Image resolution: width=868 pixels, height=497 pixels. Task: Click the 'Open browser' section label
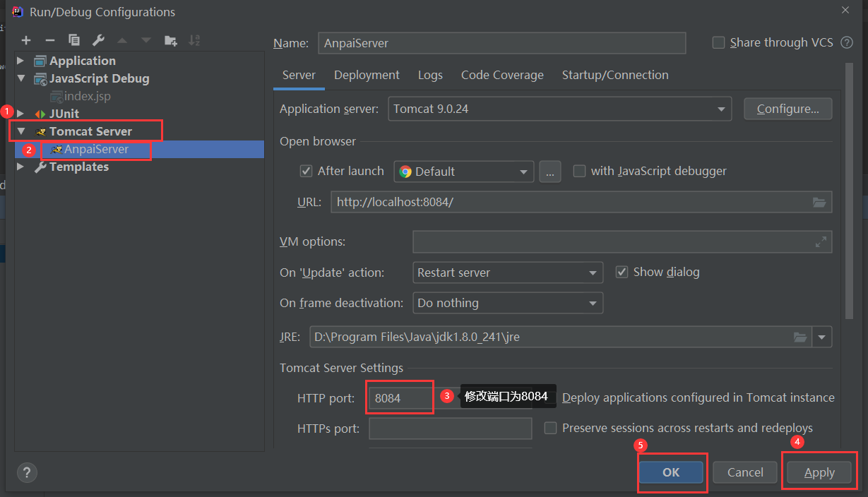click(x=318, y=141)
